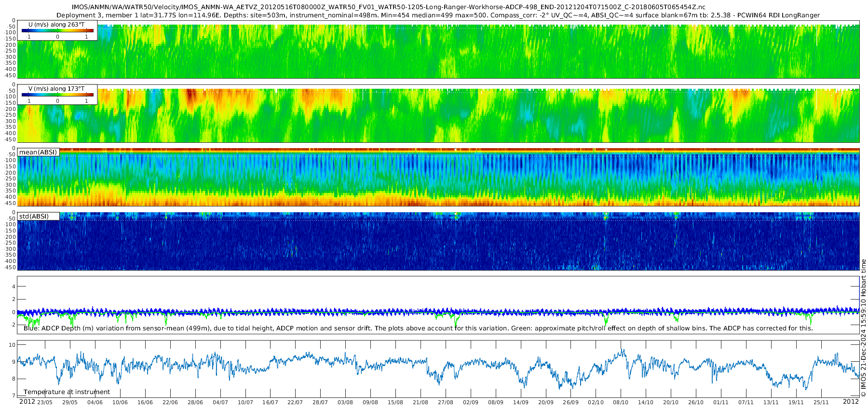This screenshot has width=868, height=410.
Task: Click the 'V (m/s) along 173°T' legend title
Action: point(56,89)
